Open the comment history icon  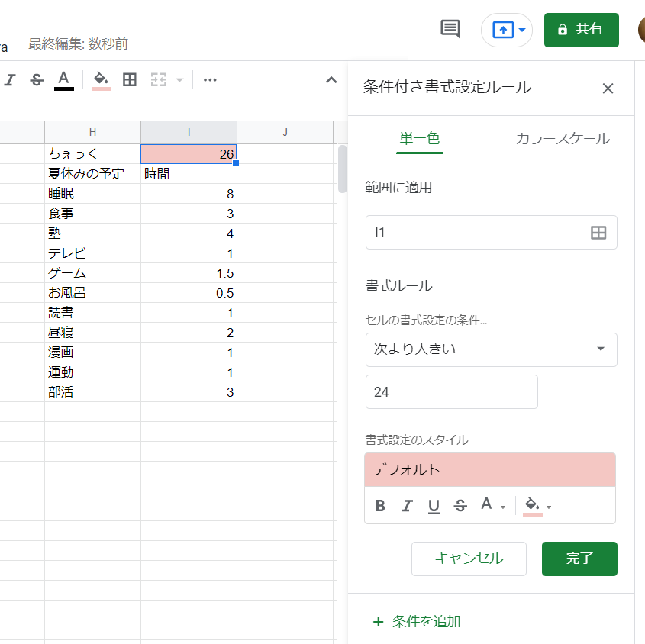[449, 29]
